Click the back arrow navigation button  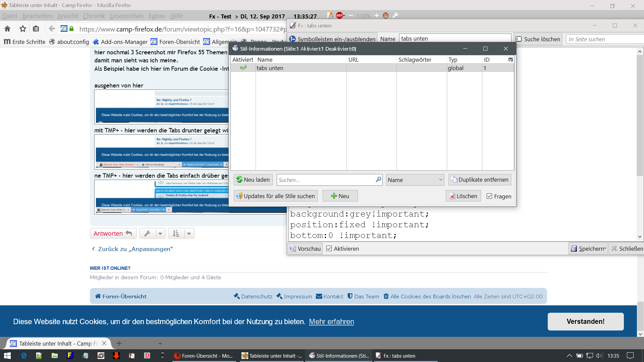point(52,29)
